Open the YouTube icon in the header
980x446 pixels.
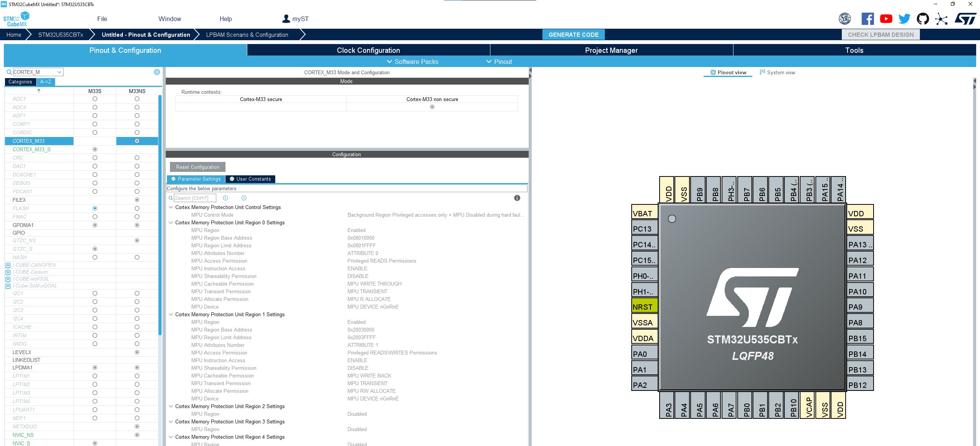[x=886, y=18]
